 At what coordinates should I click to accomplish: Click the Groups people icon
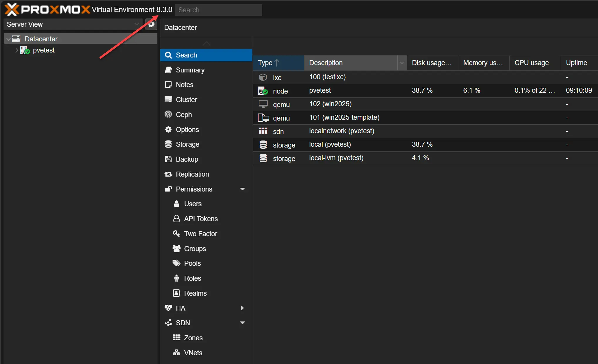point(176,248)
